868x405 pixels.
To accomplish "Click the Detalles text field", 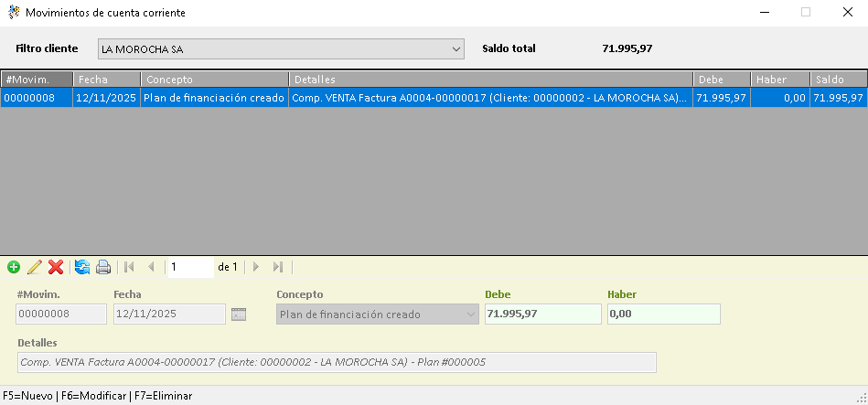I will tap(337, 363).
